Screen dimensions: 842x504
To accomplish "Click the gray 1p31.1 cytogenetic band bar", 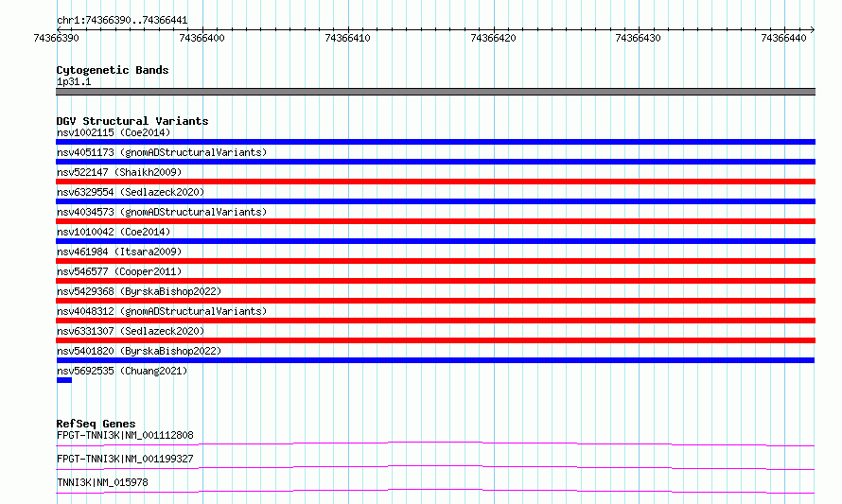I will point(435,92).
